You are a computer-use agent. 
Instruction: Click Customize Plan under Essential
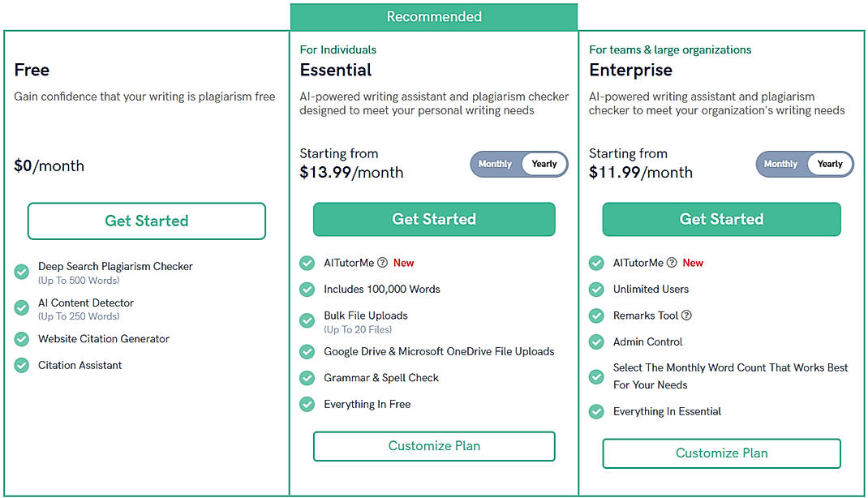click(x=434, y=446)
